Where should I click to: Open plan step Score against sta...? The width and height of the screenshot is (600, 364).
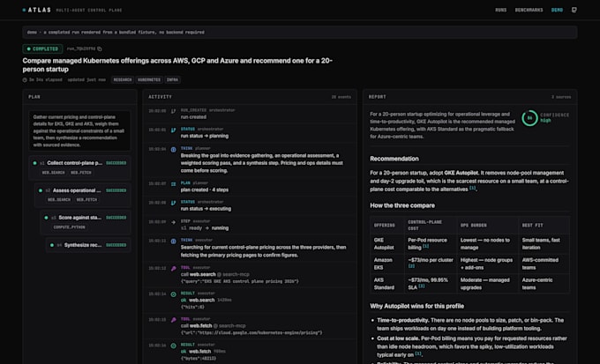coord(86,222)
